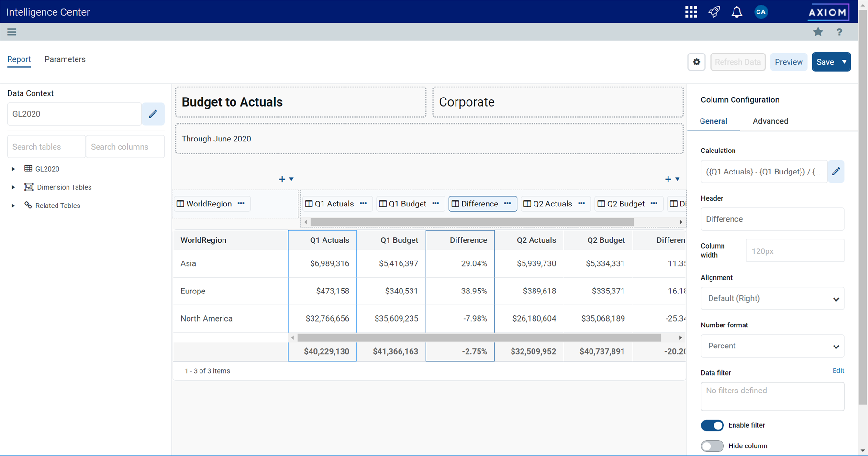
Task: Click Edit link for data filter
Action: [838, 371]
